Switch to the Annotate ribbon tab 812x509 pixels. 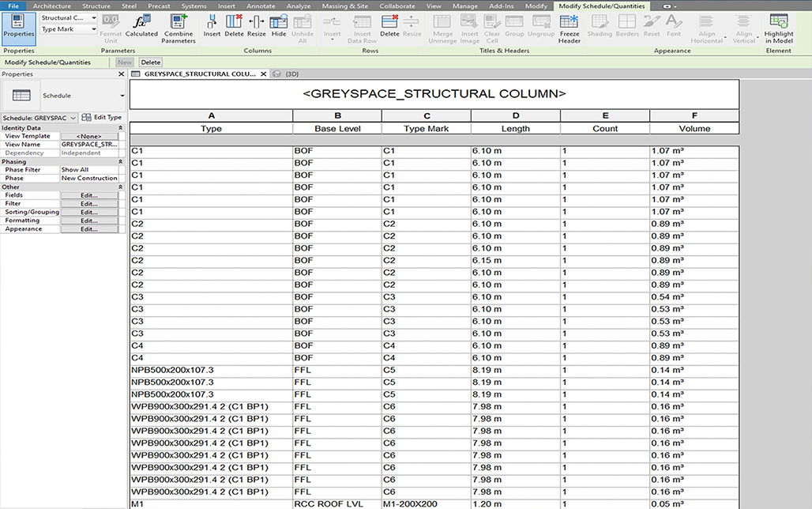[261, 6]
